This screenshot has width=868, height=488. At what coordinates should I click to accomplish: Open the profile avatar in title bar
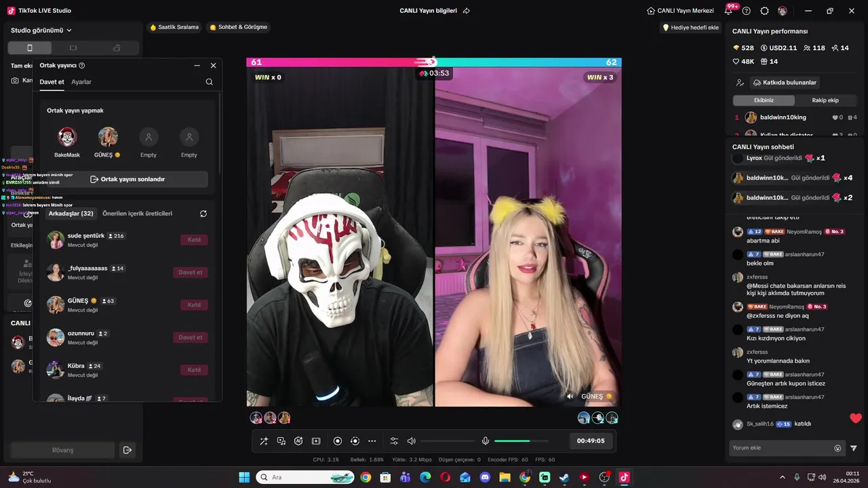pos(783,11)
